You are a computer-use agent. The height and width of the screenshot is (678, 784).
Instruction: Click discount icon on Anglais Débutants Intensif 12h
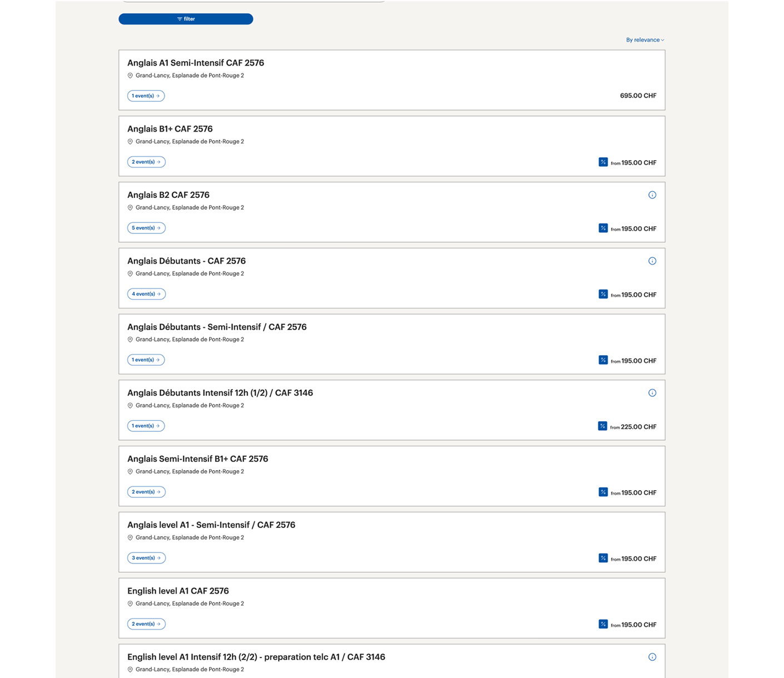coord(603,426)
